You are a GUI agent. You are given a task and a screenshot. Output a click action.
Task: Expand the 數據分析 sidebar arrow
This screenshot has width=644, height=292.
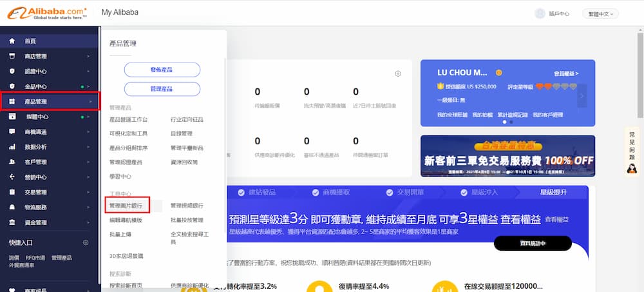coord(88,147)
